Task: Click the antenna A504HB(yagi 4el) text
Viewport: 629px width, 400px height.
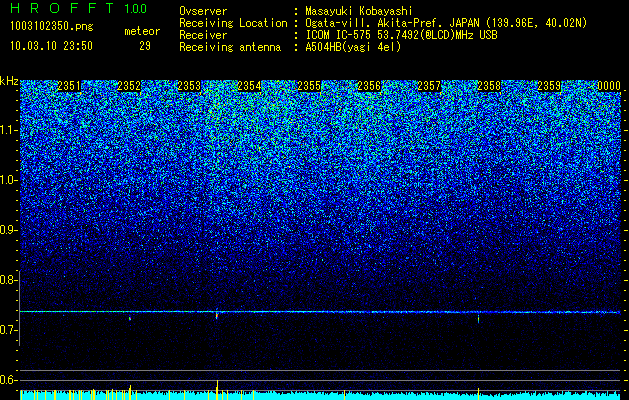Action: click(x=353, y=47)
